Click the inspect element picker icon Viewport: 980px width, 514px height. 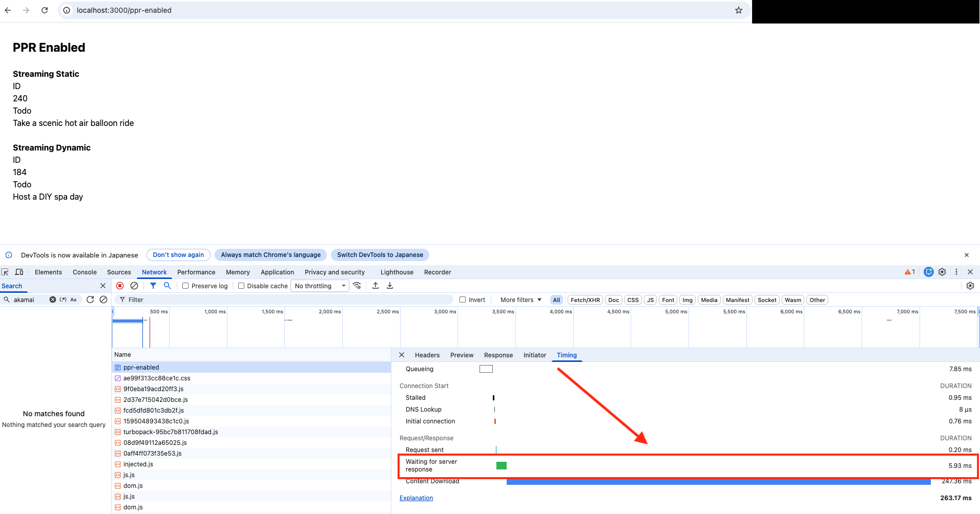point(5,272)
